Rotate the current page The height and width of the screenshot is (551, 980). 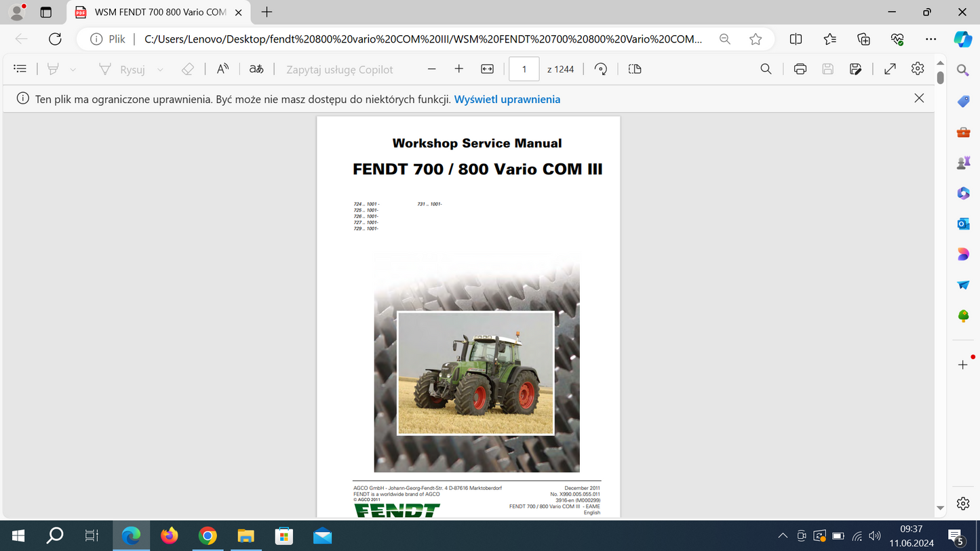coord(600,68)
